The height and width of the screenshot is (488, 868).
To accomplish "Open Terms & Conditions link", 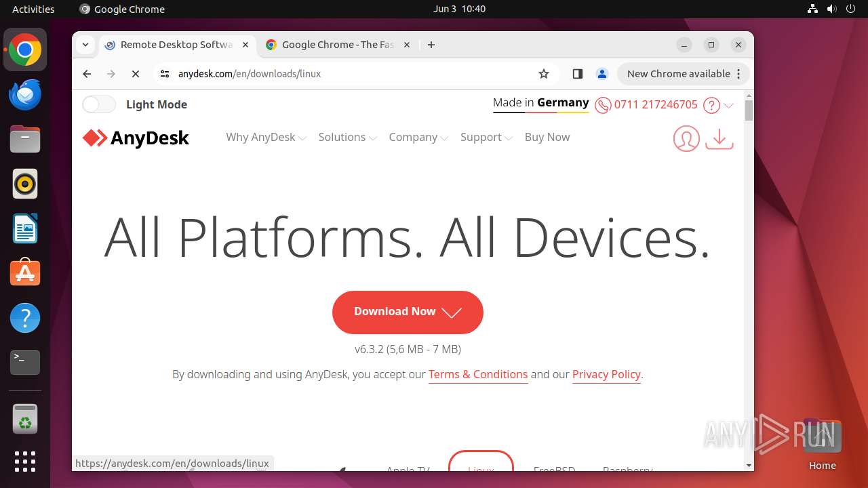I will click(478, 374).
